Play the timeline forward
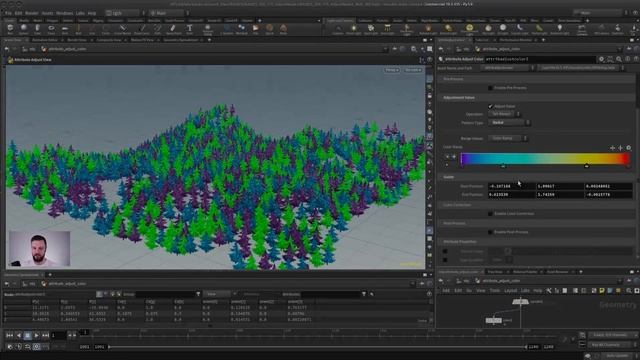The width and height of the screenshot is (640, 360). pyautogui.click(x=36, y=336)
